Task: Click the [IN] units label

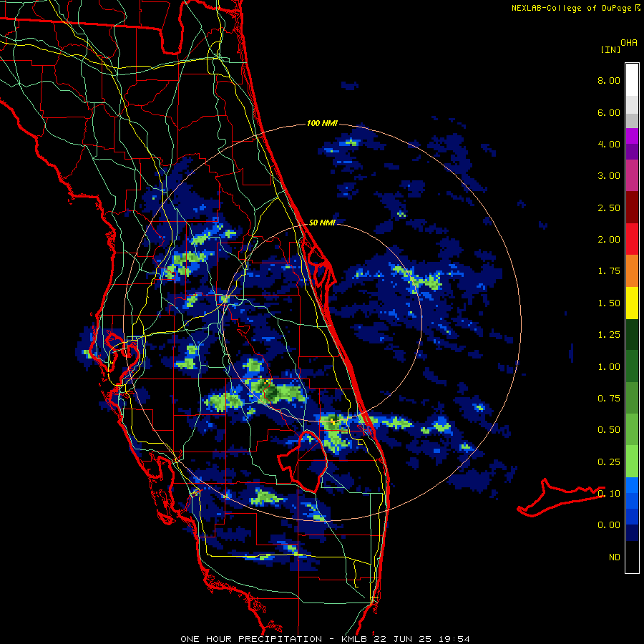Action: [610, 49]
